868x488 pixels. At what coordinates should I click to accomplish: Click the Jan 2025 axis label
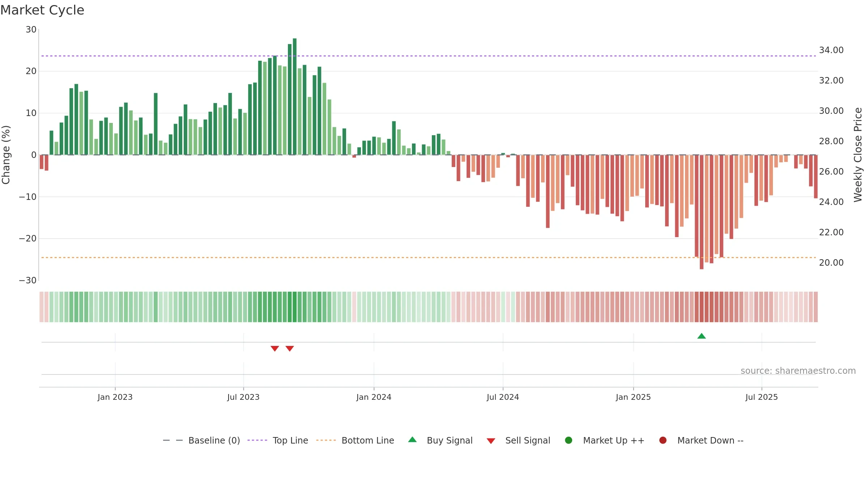pyautogui.click(x=633, y=397)
